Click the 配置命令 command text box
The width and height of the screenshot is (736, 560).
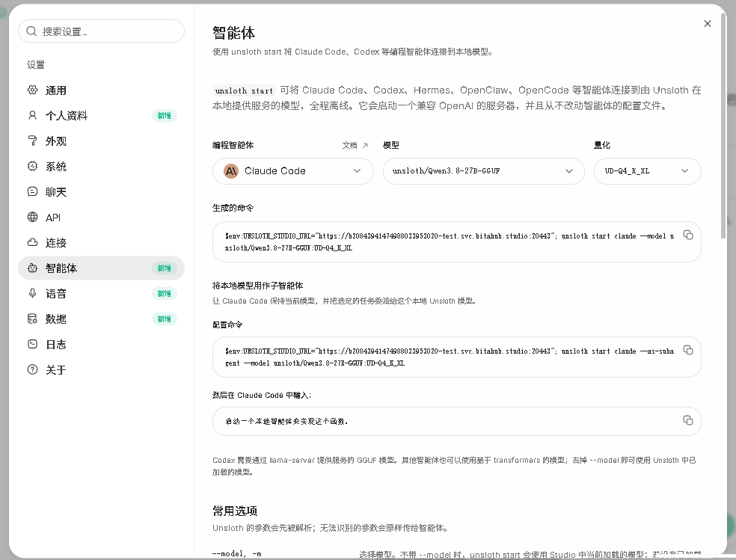click(457, 357)
